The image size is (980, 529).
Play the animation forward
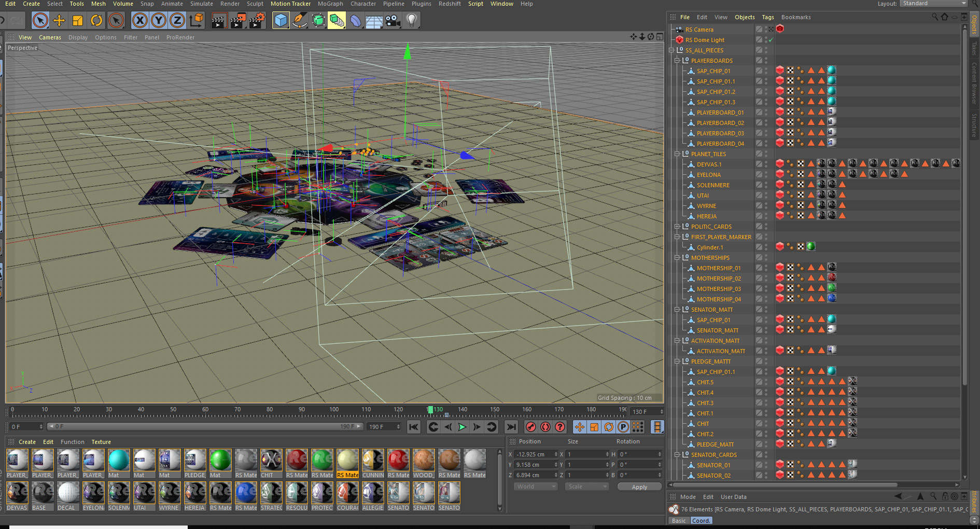462,427
